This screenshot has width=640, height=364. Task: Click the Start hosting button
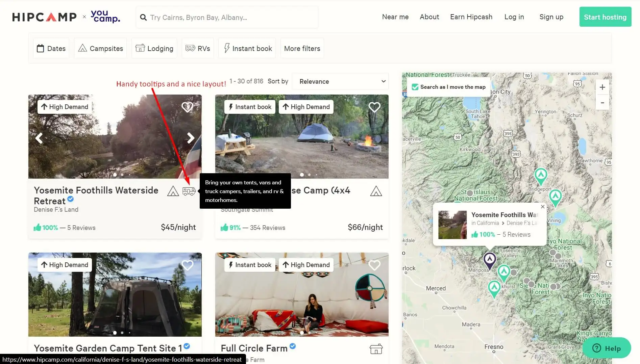click(x=605, y=17)
